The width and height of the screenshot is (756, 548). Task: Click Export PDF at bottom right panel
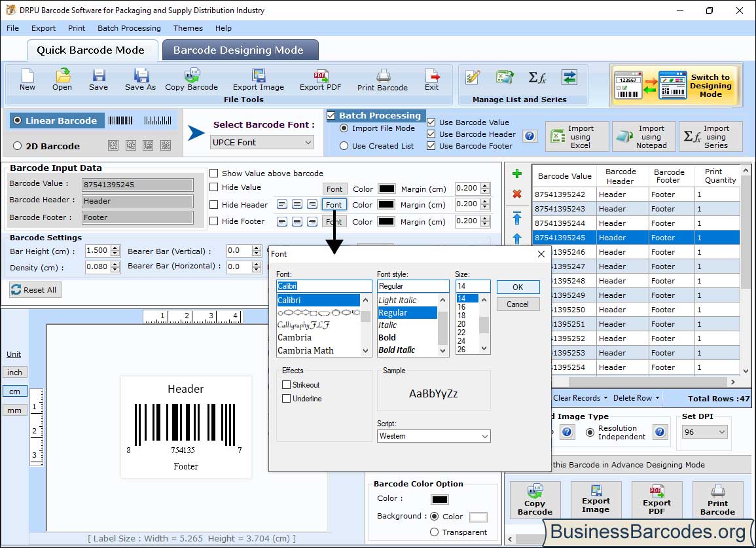click(657, 500)
